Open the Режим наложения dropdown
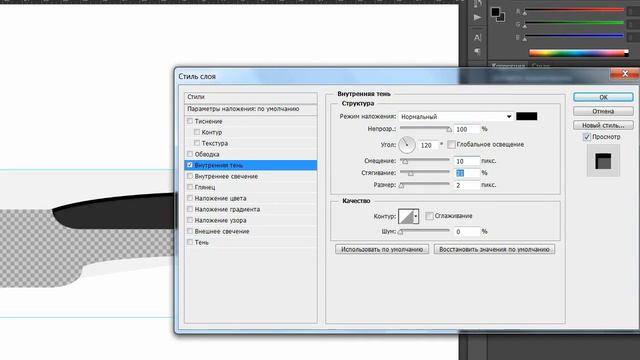The height and width of the screenshot is (360, 640). (x=456, y=117)
